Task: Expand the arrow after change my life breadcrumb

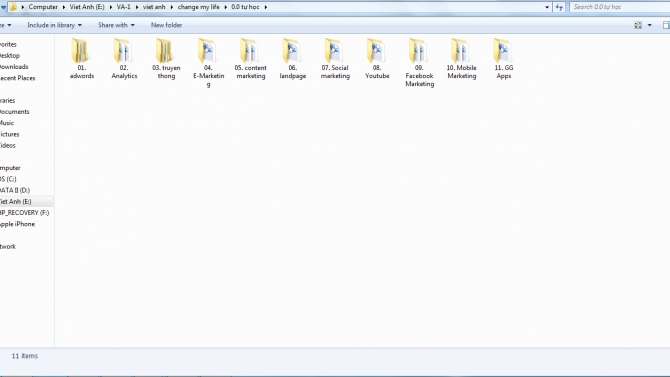Action: coord(226,7)
